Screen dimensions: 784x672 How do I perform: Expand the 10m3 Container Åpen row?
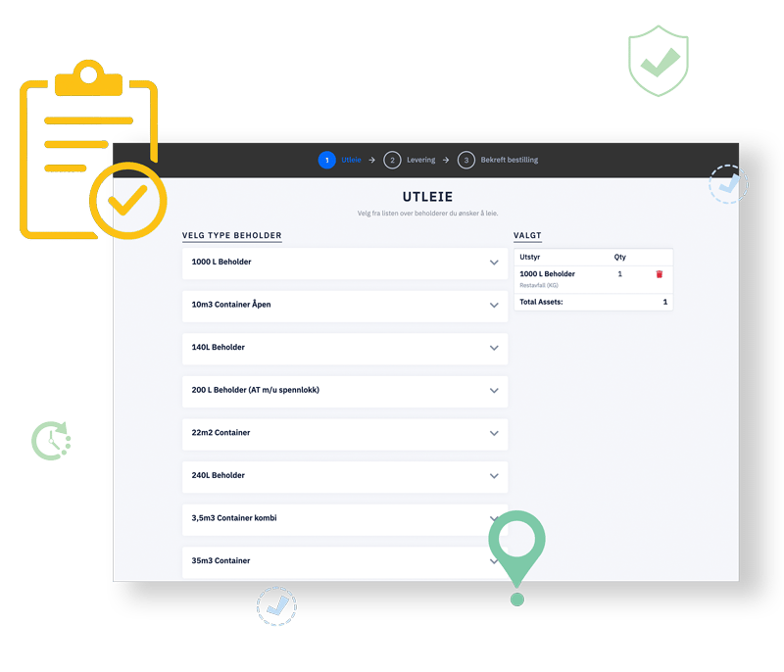coord(494,305)
